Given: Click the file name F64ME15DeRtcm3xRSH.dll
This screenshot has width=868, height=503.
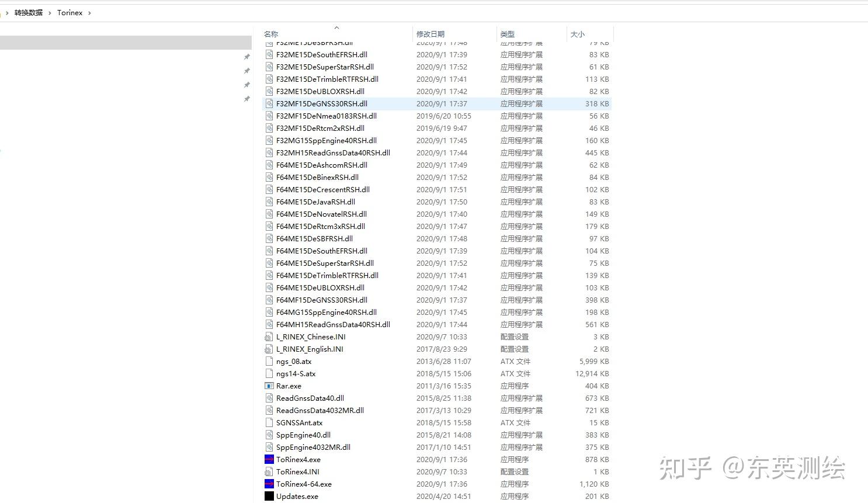Looking at the screenshot, I should 321,226.
